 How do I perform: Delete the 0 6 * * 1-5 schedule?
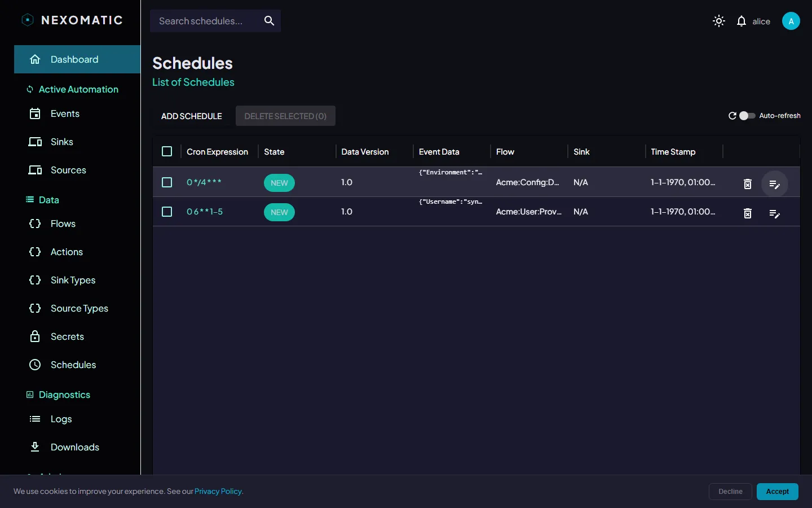(x=748, y=213)
